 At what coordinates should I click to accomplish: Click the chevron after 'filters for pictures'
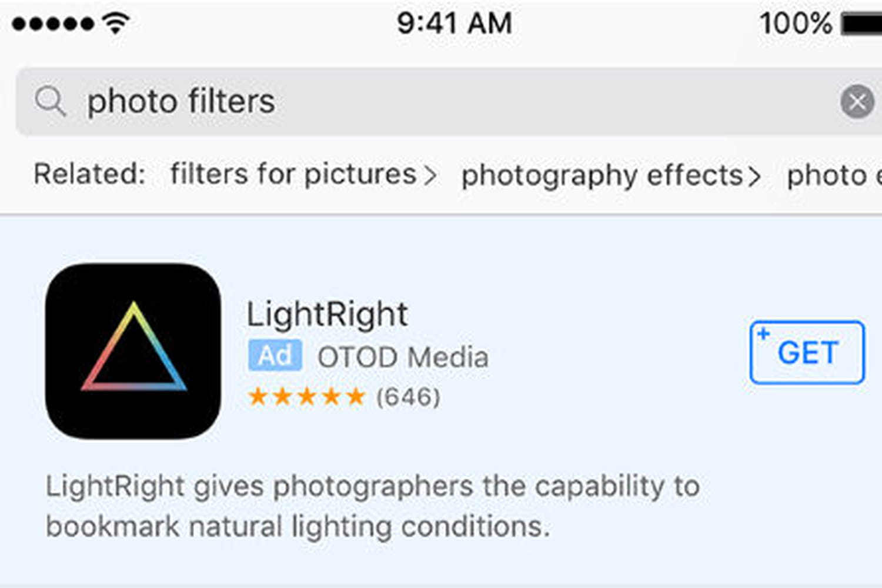[430, 176]
